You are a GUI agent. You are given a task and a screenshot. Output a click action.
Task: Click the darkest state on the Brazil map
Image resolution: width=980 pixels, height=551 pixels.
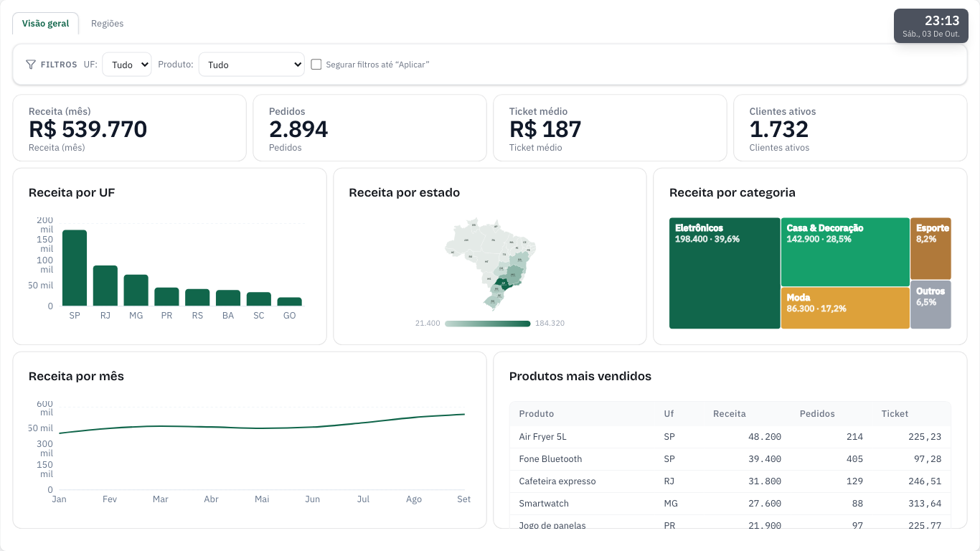click(x=504, y=283)
